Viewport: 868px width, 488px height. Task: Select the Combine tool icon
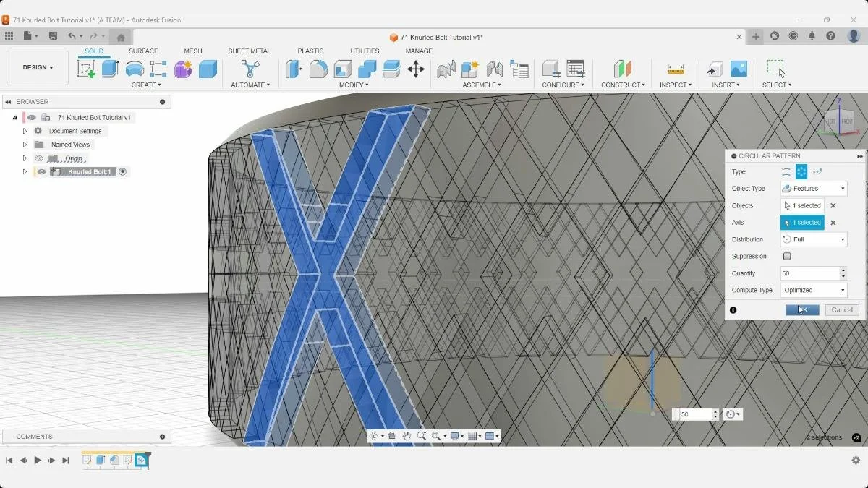click(x=367, y=69)
